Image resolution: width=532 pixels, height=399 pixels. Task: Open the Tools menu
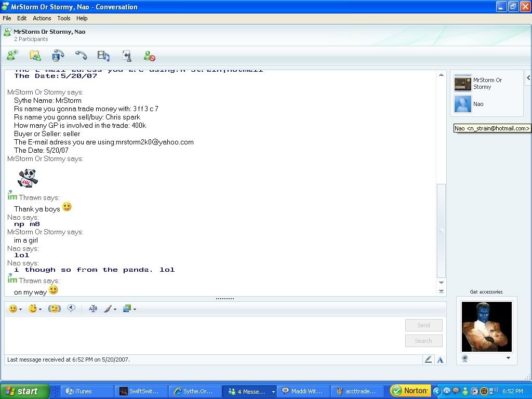pyautogui.click(x=64, y=18)
